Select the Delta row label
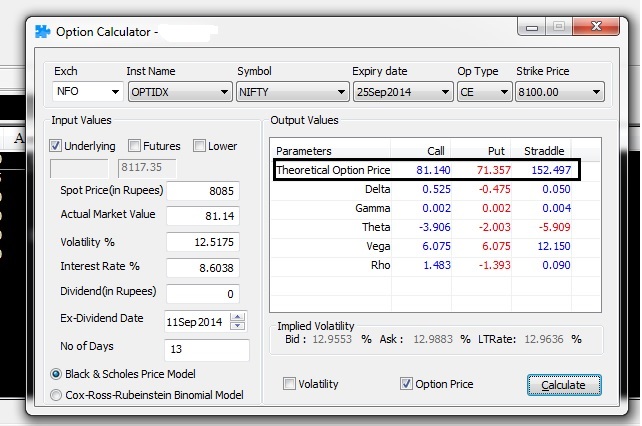Image resolution: width=642 pixels, height=426 pixels. 377,189
